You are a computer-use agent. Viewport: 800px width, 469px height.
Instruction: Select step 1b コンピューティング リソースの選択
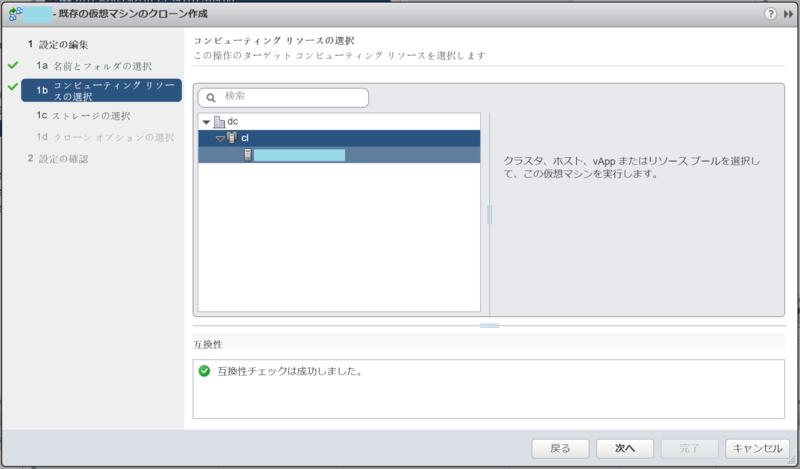pos(101,90)
